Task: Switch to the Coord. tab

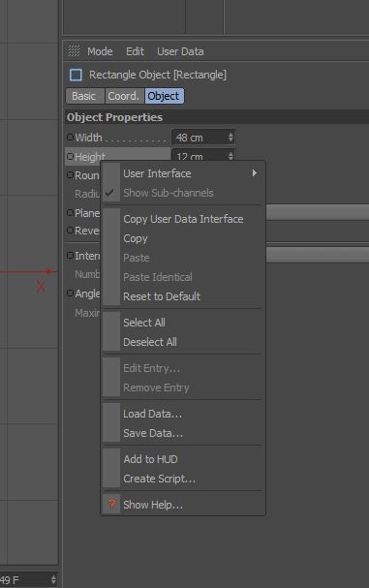Action: 125,96
